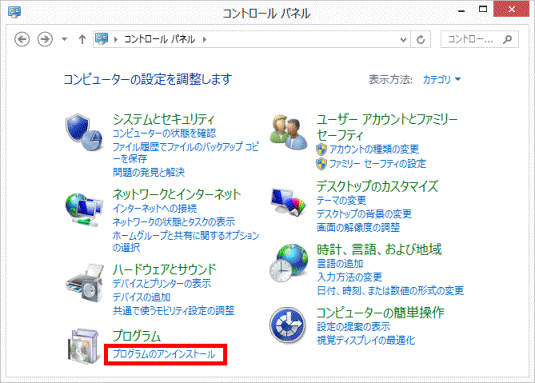Open プログラム category heading

coord(136,336)
